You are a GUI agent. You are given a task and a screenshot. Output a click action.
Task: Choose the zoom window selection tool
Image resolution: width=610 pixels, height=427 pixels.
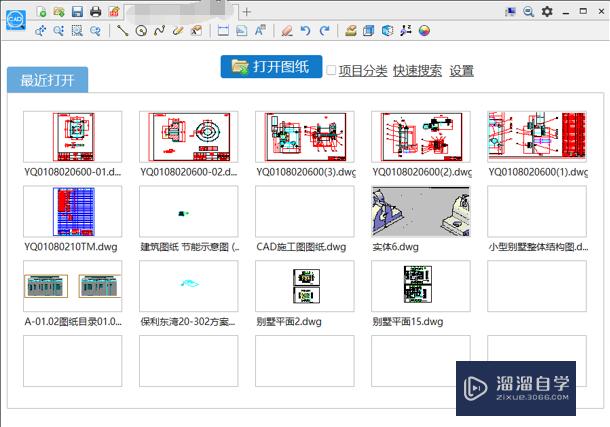(x=77, y=31)
